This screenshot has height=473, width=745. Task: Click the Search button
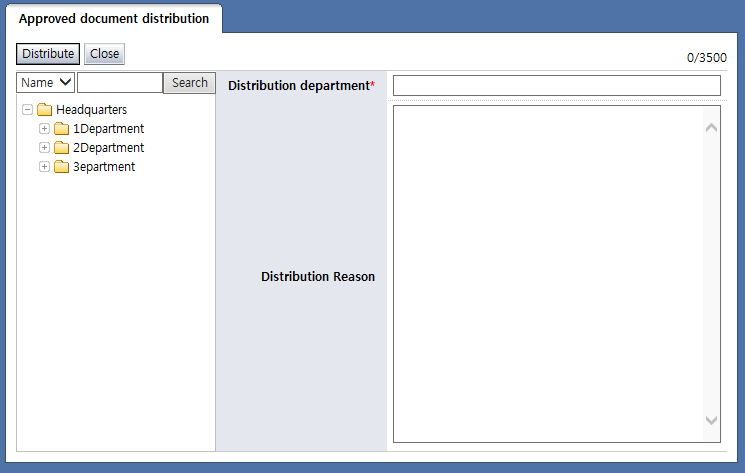point(189,83)
